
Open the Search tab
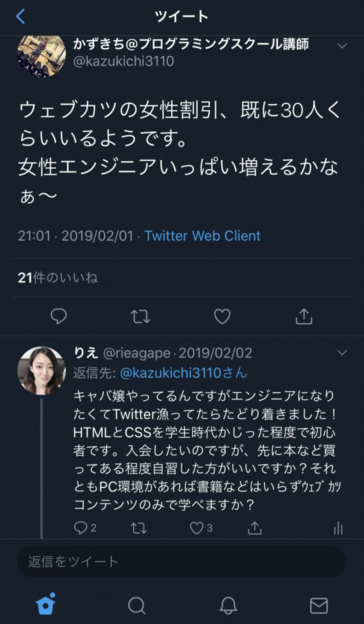137,606
